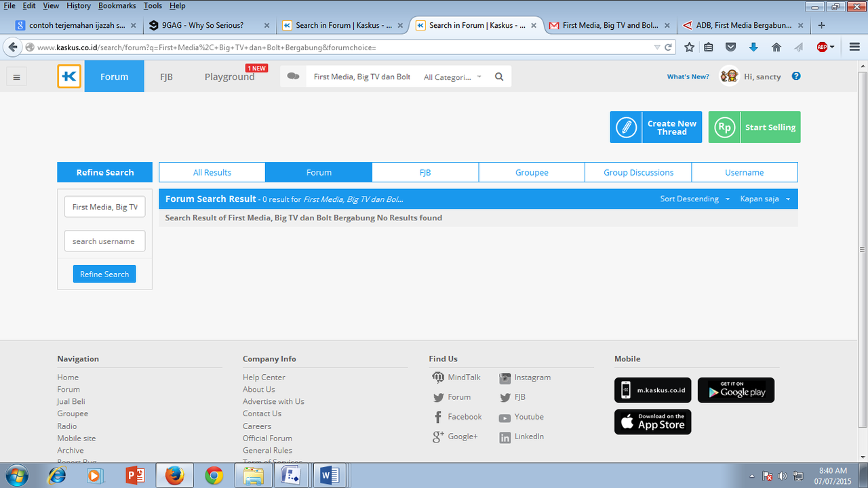Open the Firefox downloads arrow
This screenshot has height=488, width=868.
[x=753, y=47]
